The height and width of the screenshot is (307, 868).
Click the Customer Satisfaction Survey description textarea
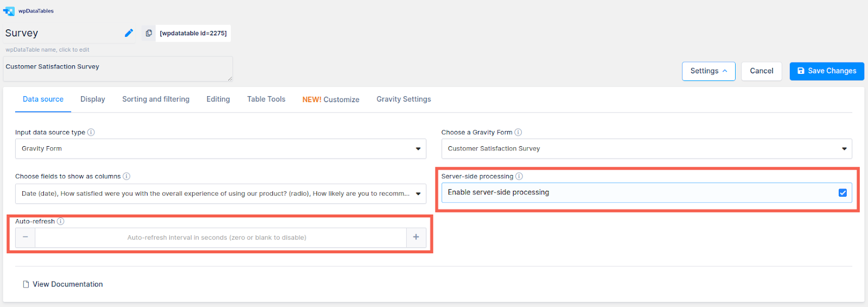(x=118, y=69)
